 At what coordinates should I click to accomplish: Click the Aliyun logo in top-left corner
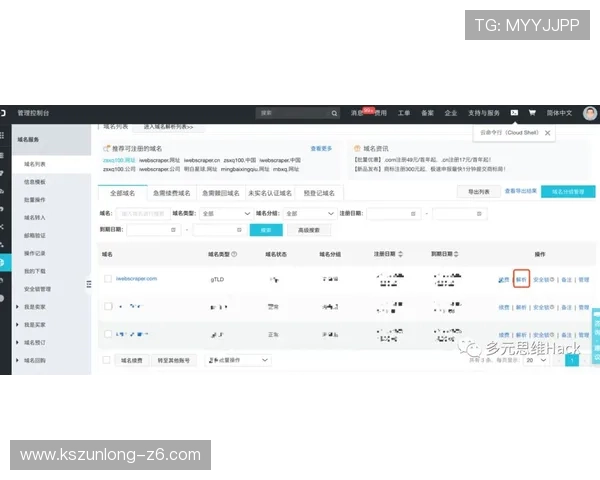pyautogui.click(x=3, y=113)
